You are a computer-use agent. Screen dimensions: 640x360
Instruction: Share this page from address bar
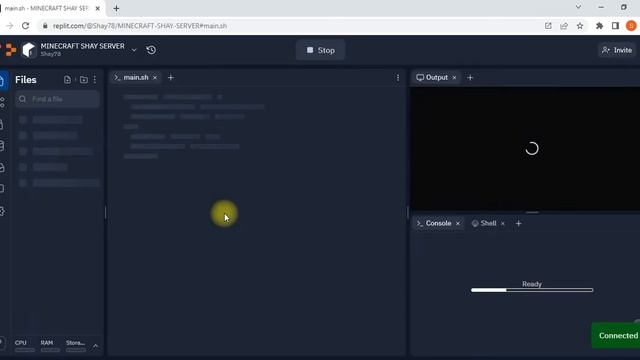[x=564, y=26]
